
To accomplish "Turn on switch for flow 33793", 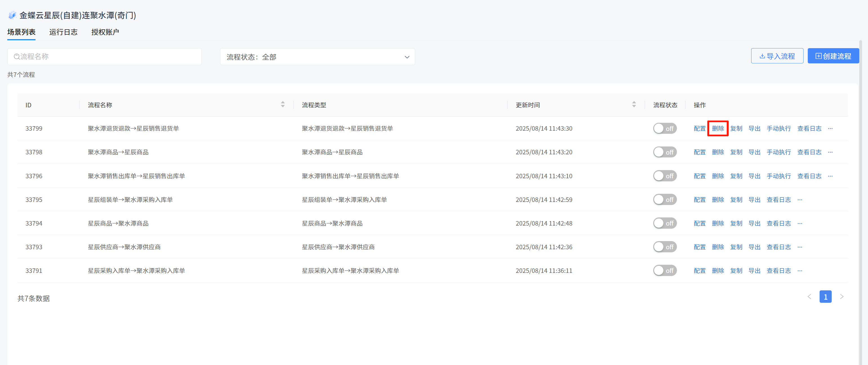I will 665,247.
